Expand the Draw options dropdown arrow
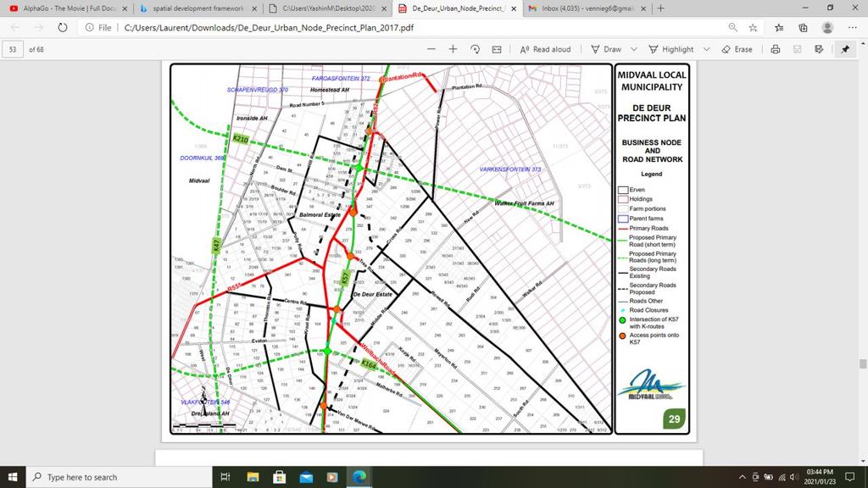The image size is (868, 488). [x=633, y=49]
